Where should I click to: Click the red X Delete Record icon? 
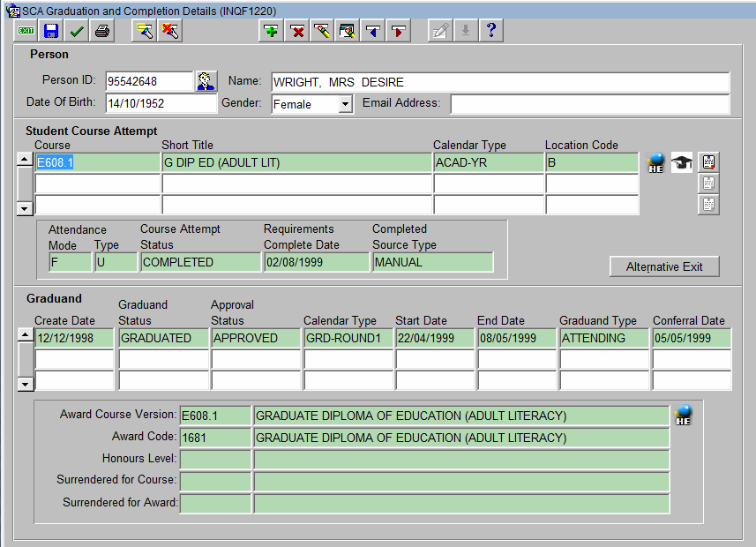[x=297, y=31]
